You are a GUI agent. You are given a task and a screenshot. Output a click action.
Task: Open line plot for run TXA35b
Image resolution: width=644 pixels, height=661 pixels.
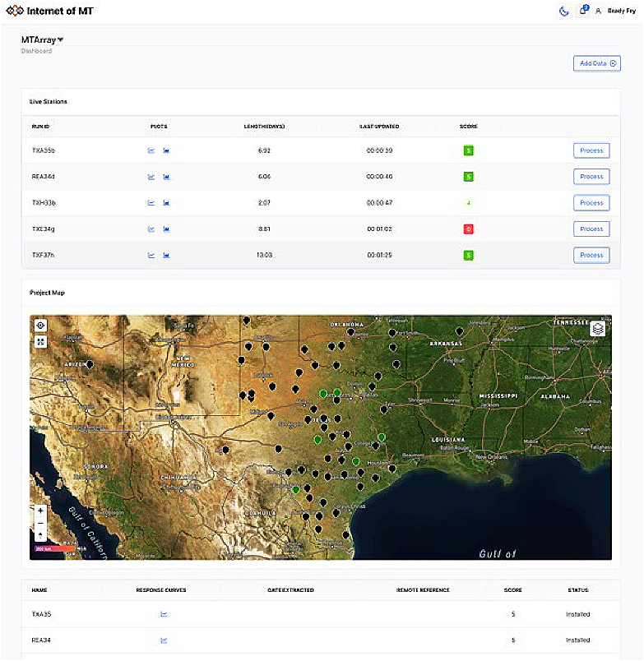151,150
